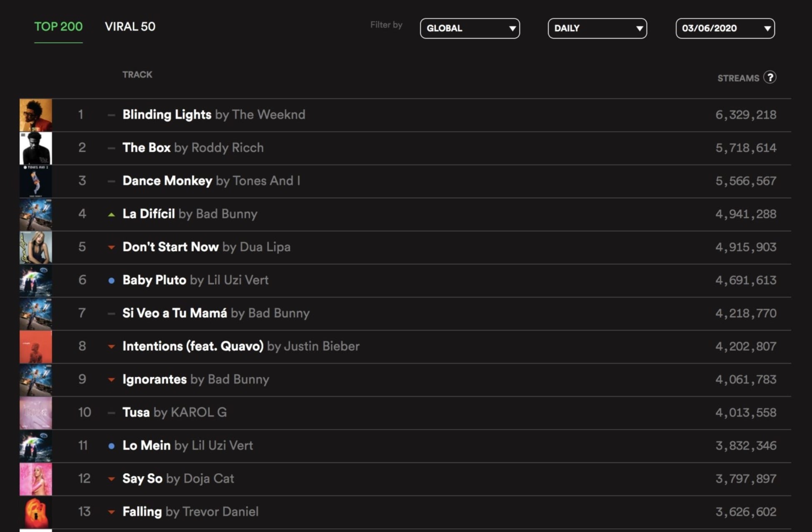This screenshot has height=532, width=812.
Task: Click the rank number 9 beside Ignorantes
Action: (x=82, y=379)
